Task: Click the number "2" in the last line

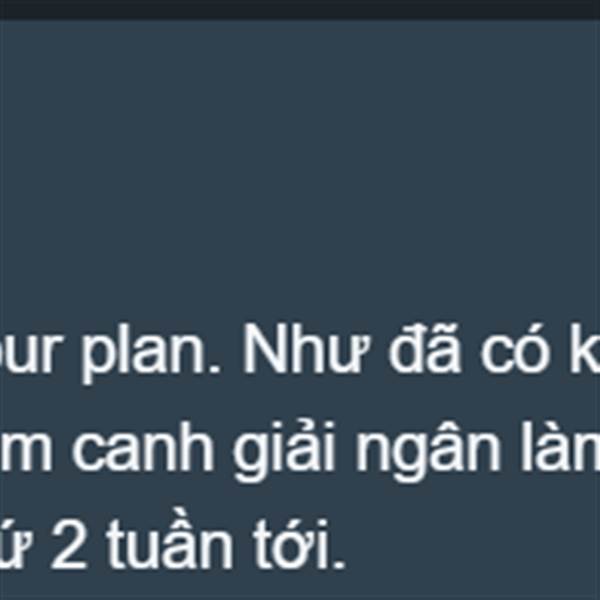Action: [68, 545]
